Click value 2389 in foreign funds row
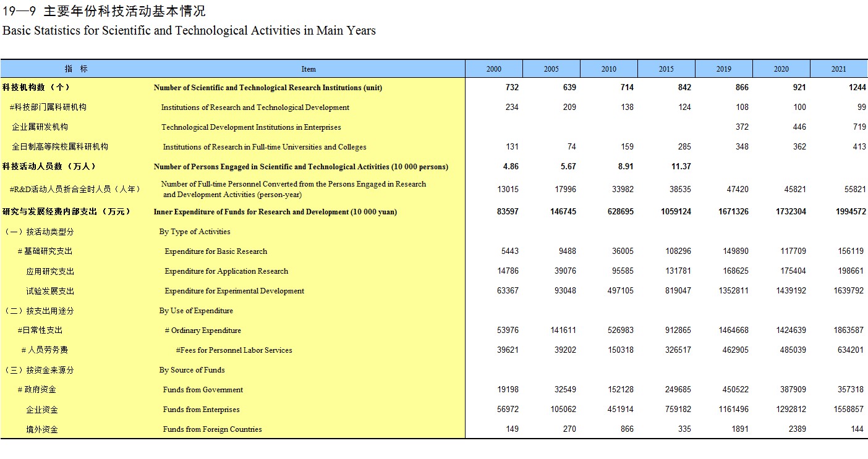This screenshot has width=868, height=459. click(x=797, y=429)
